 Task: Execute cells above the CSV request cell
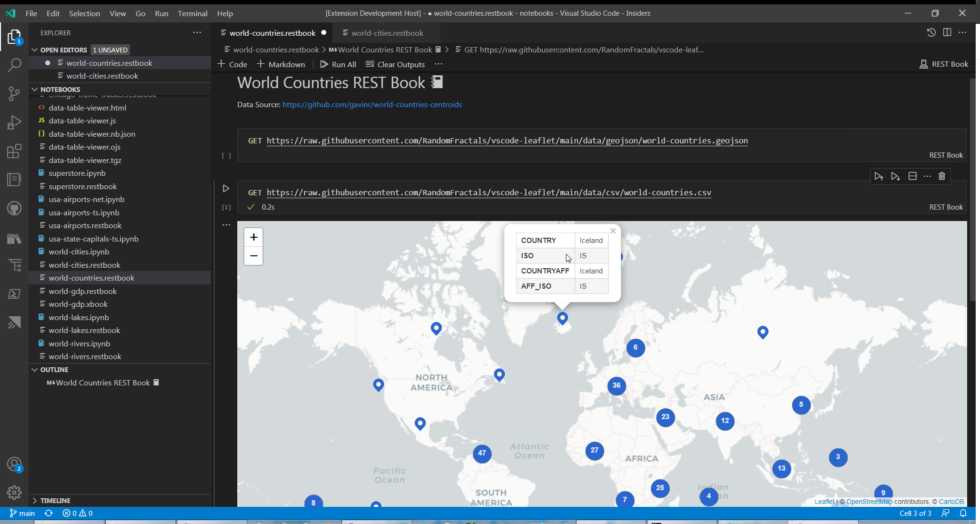879,176
